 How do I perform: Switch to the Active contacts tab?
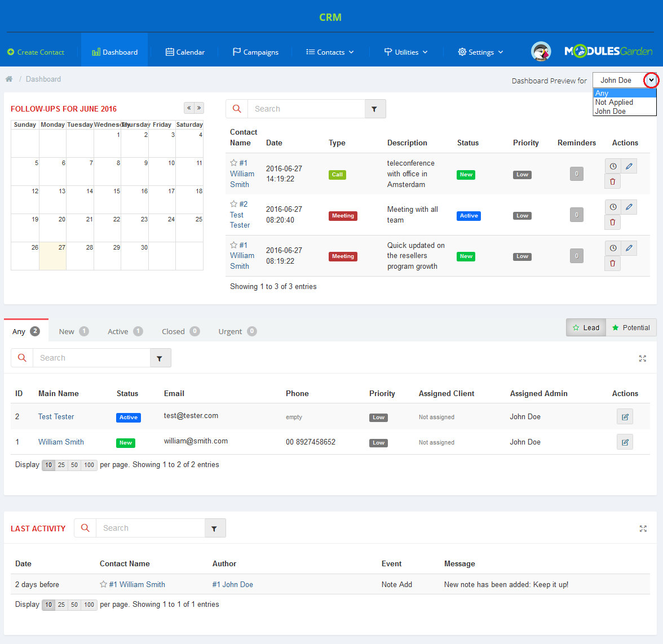125,331
